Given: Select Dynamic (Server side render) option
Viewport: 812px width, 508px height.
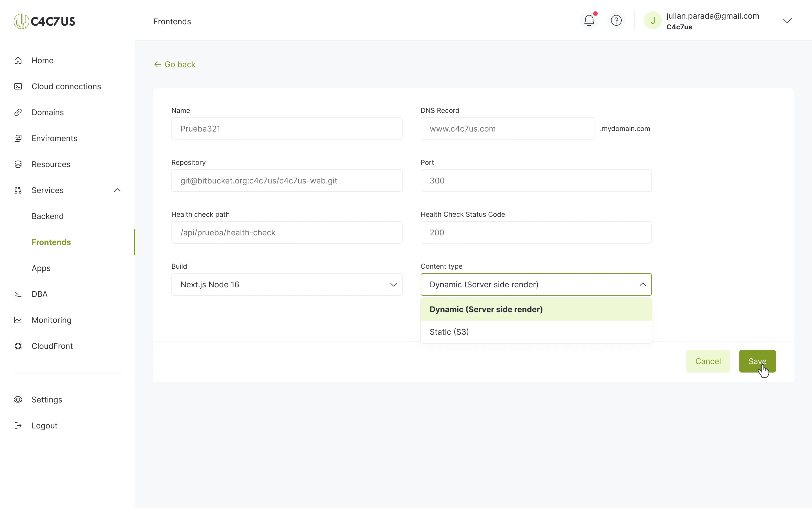Looking at the screenshot, I should (536, 309).
